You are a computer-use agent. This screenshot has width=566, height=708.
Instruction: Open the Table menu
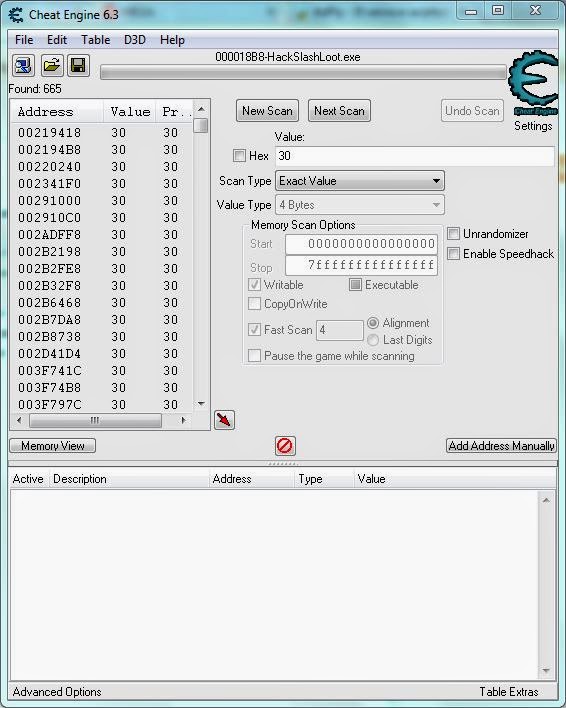96,40
